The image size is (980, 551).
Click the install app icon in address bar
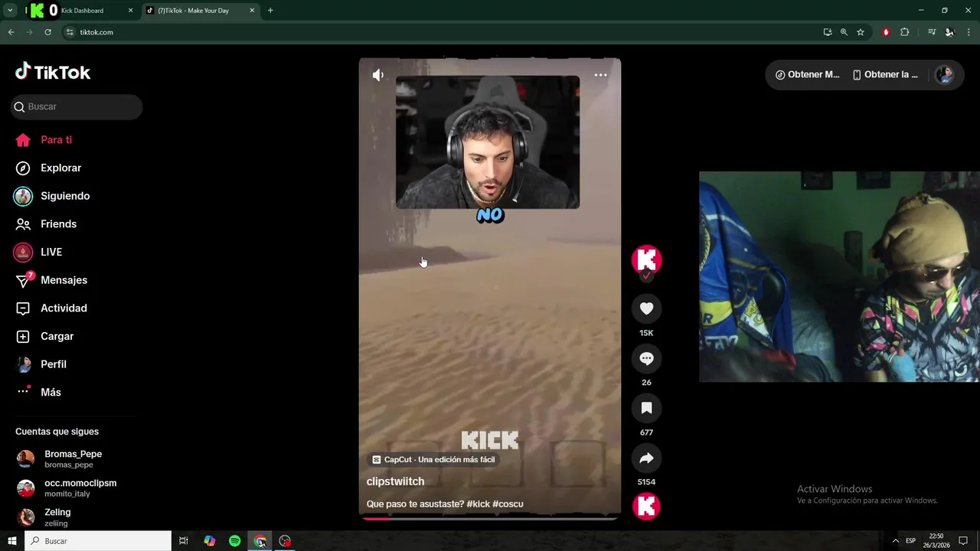tap(827, 32)
